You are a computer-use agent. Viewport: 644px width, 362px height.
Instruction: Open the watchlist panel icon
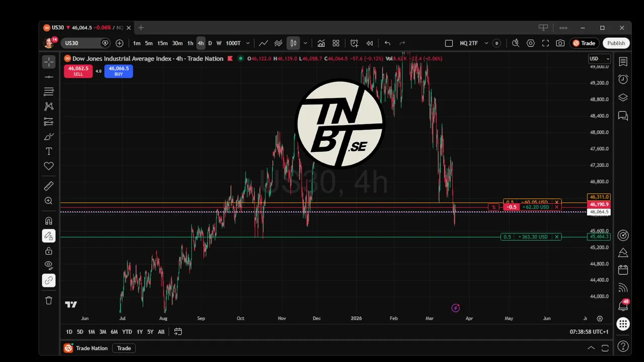(x=623, y=61)
